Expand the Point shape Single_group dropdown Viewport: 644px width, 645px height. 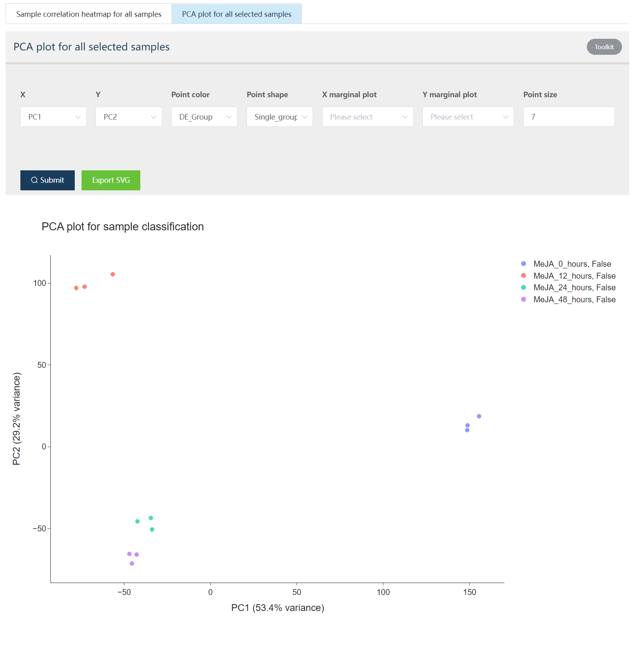click(x=280, y=117)
